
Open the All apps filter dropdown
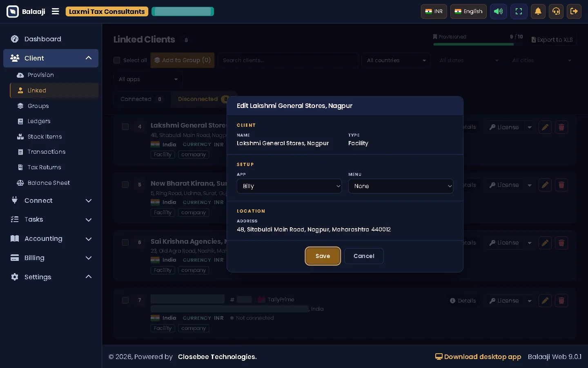pos(148,79)
